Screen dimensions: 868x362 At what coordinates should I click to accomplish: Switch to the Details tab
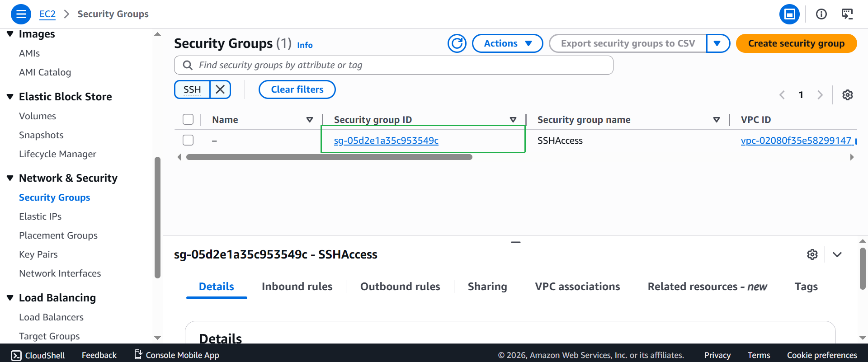217,287
